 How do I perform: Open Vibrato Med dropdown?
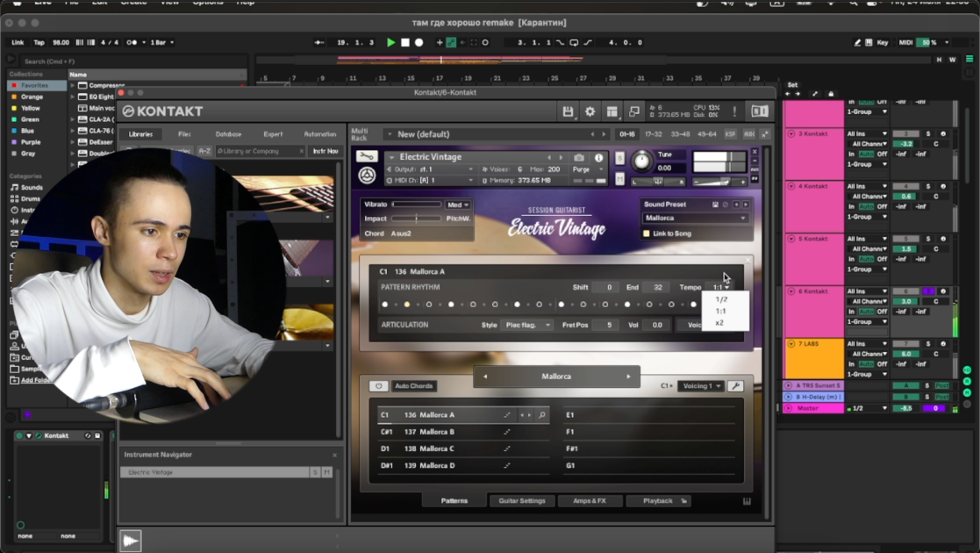tap(458, 205)
